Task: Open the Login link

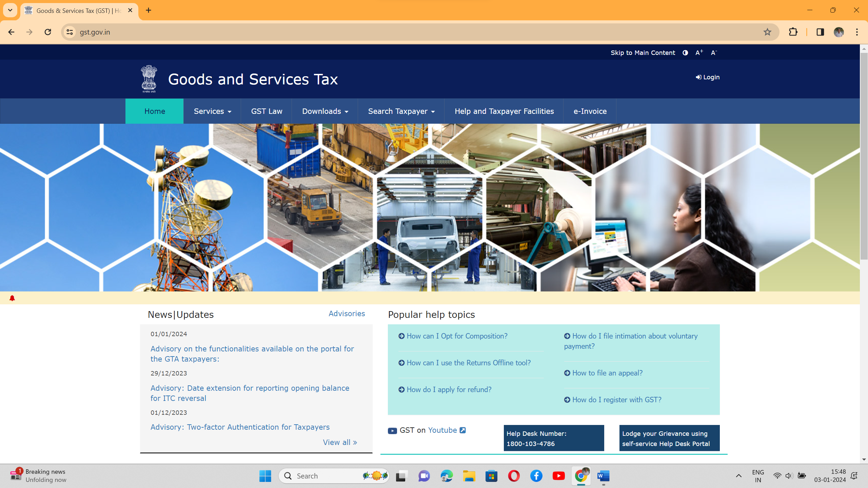Action: pos(708,77)
